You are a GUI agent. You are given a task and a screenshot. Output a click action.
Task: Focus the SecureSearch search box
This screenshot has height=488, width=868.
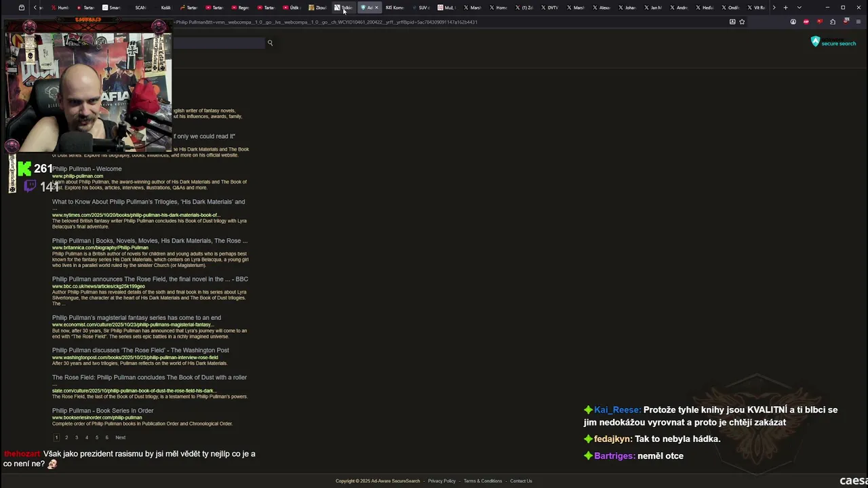(218, 43)
